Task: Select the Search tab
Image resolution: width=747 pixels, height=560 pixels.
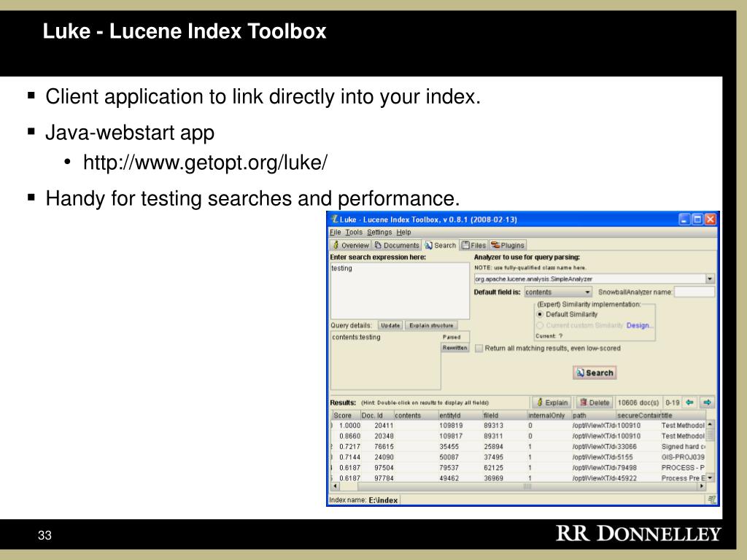Action: pos(441,245)
